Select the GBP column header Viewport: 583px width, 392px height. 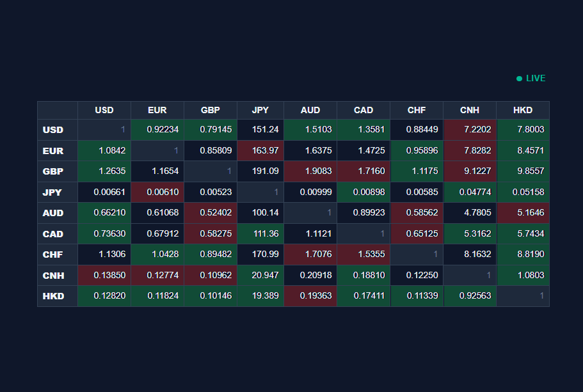[x=211, y=111]
